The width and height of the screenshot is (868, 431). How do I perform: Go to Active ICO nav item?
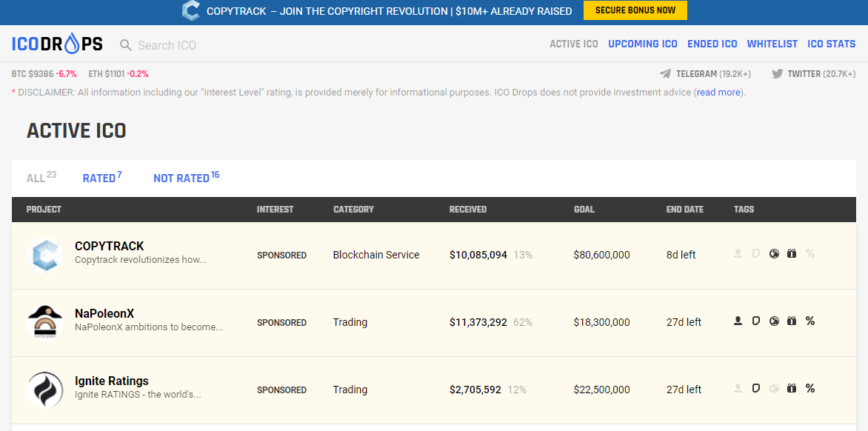[573, 44]
